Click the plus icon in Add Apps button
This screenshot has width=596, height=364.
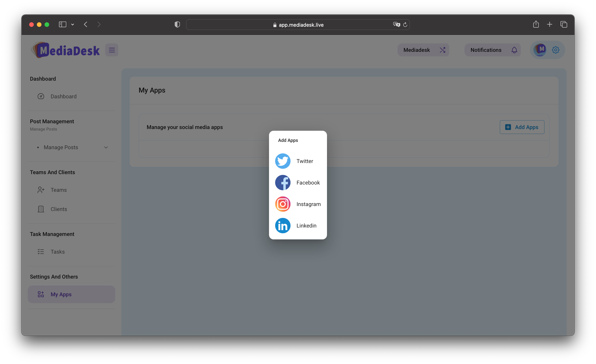508,127
